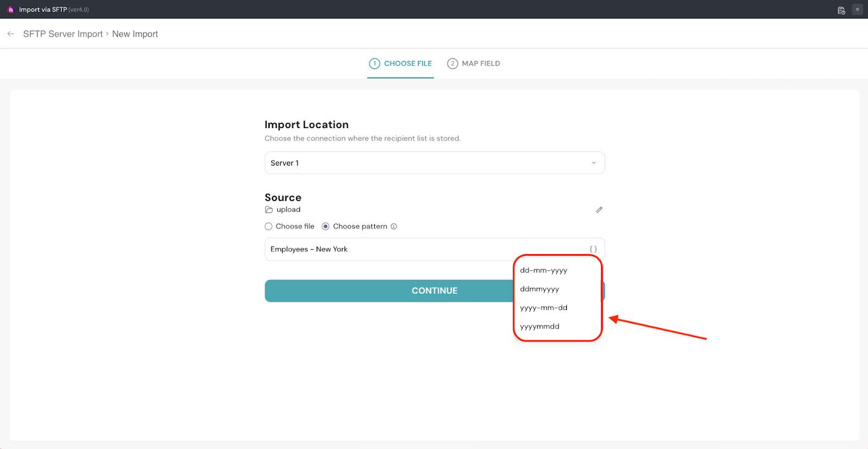Click the info icon next to Choose pattern
The image size is (868, 449).
click(394, 226)
